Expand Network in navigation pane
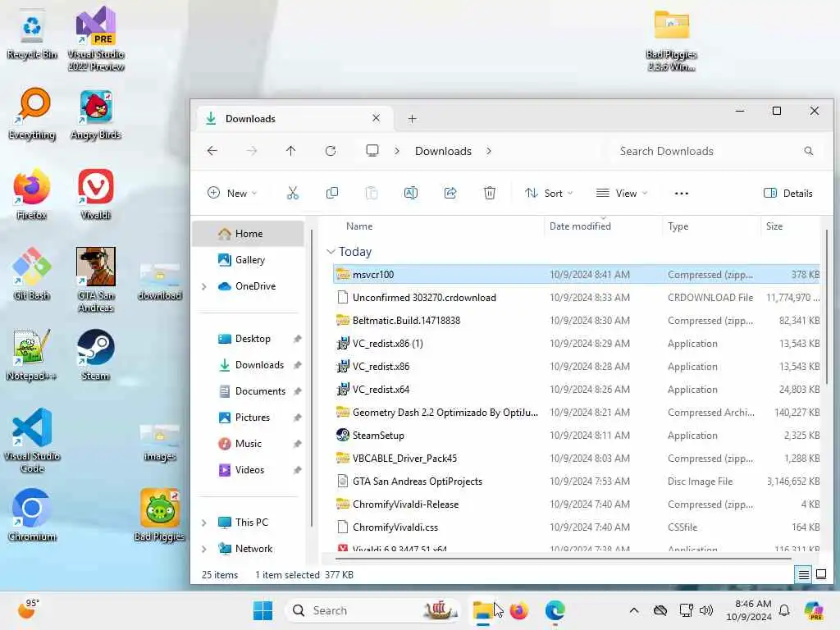840x630 pixels. (203, 549)
